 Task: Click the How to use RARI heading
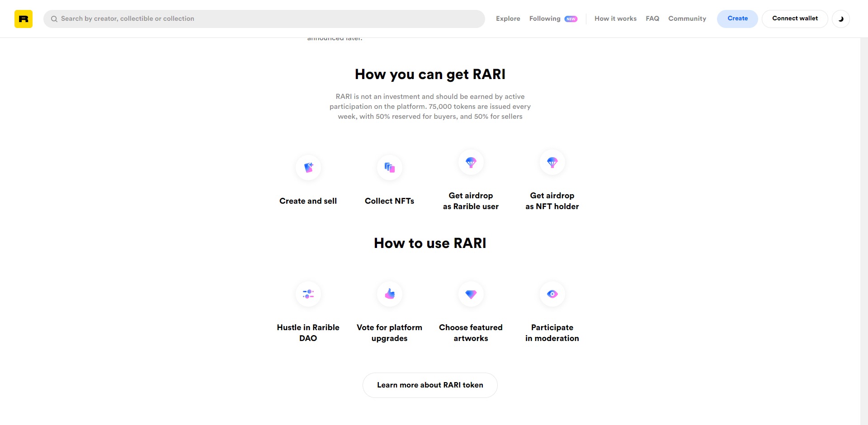(430, 243)
